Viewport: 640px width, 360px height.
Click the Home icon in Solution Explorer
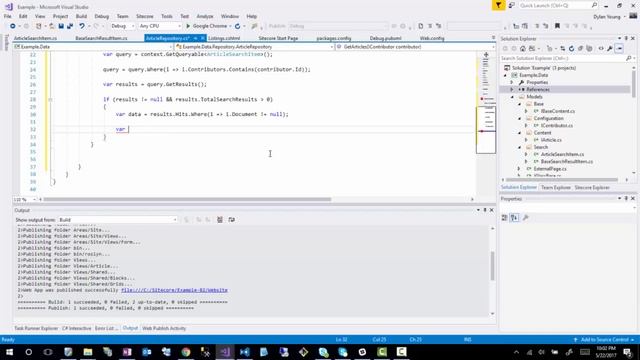click(523, 49)
